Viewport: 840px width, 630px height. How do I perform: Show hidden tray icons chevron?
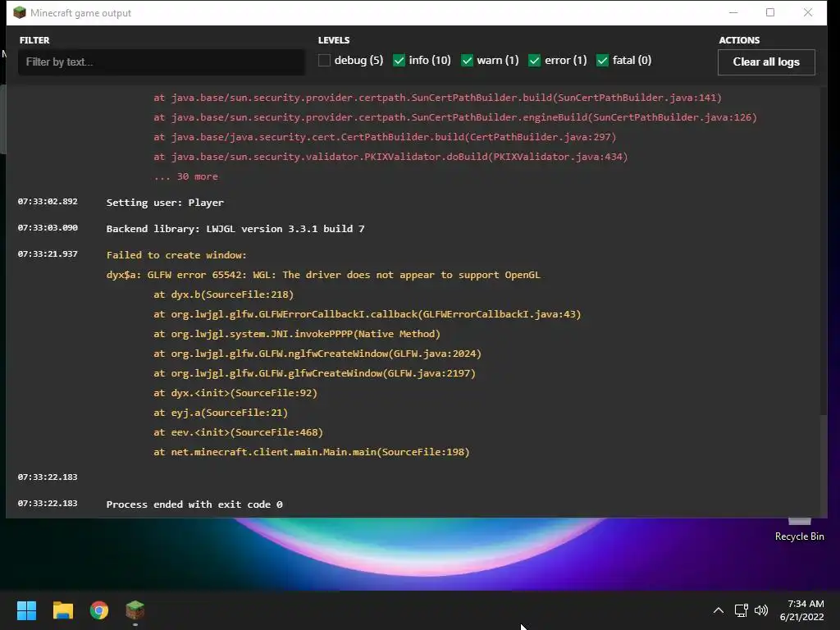[x=719, y=610]
